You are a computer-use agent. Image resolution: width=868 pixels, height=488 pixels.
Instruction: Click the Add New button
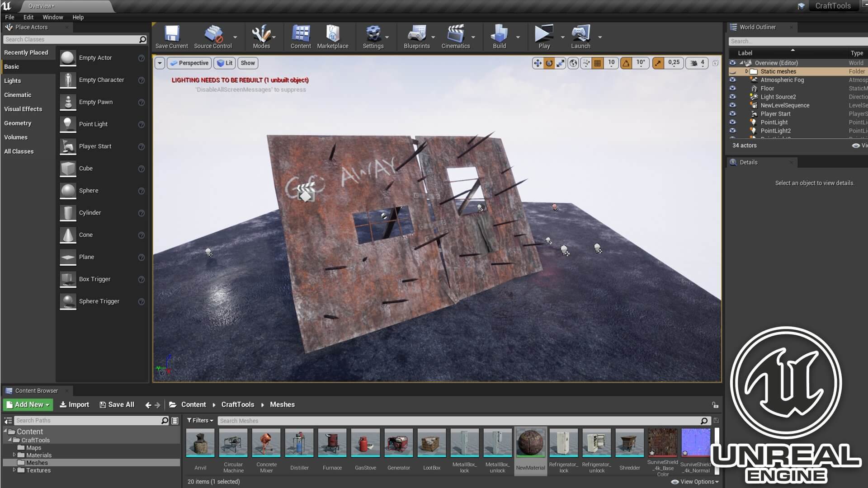pyautogui.click(x=28, y=405)
